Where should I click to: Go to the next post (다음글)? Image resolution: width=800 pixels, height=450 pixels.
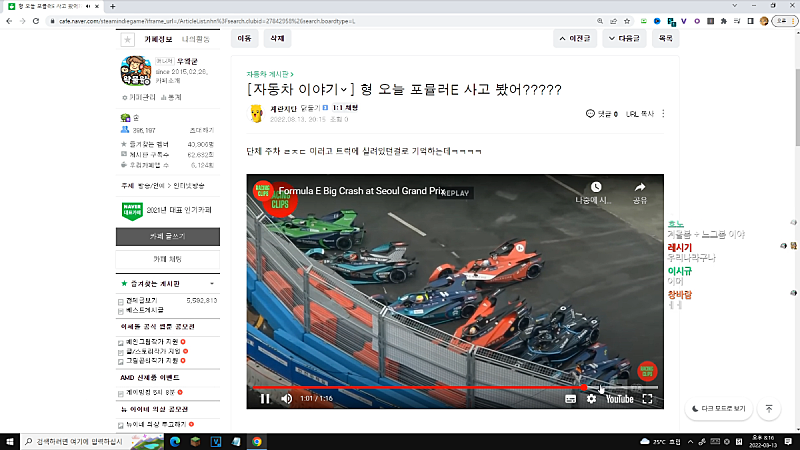click(623, 39)
